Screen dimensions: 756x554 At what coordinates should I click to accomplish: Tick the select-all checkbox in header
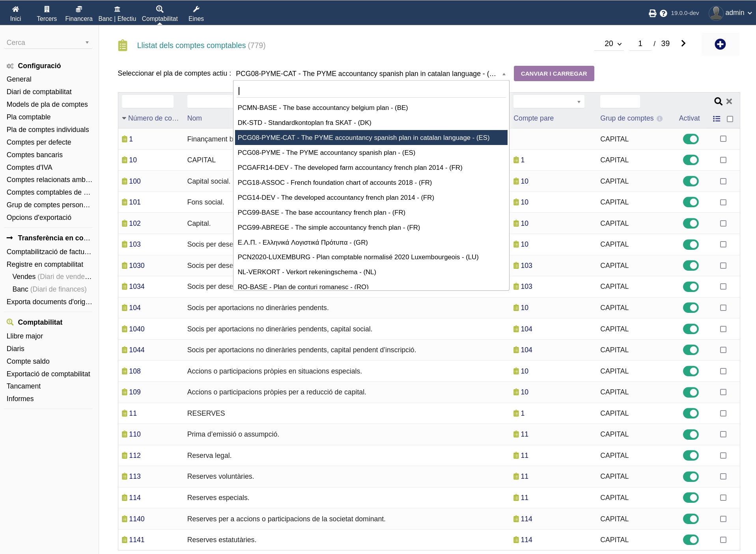point(730,119)
